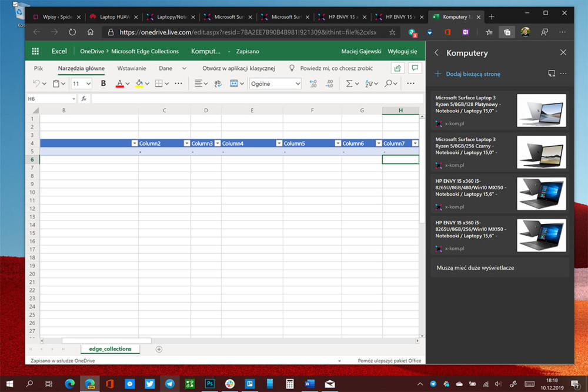
Task: Click add note icon in Collections panel
Action: click(552, 73)
